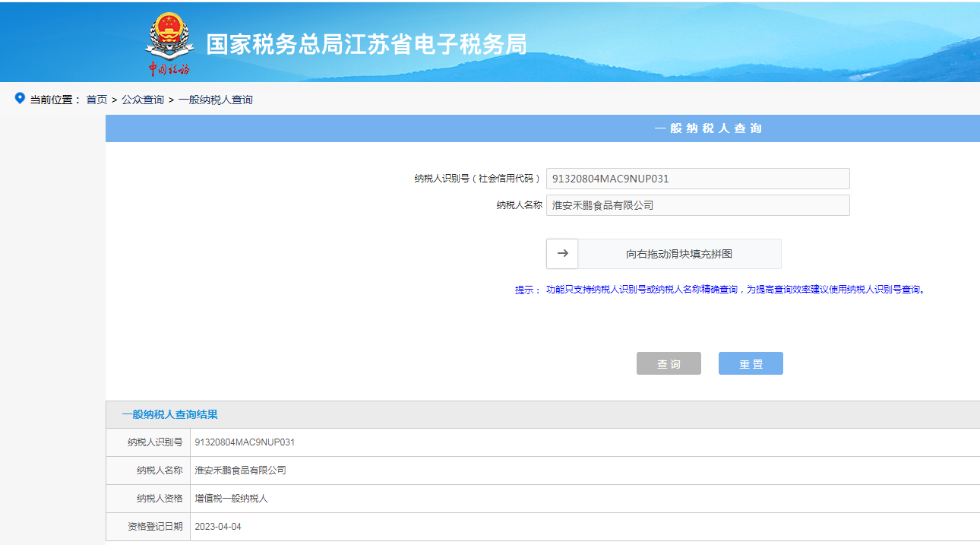This screenshot has height=545, width=980.
Task: Go to 首页 in the breadcrumb
Action: 96,100
